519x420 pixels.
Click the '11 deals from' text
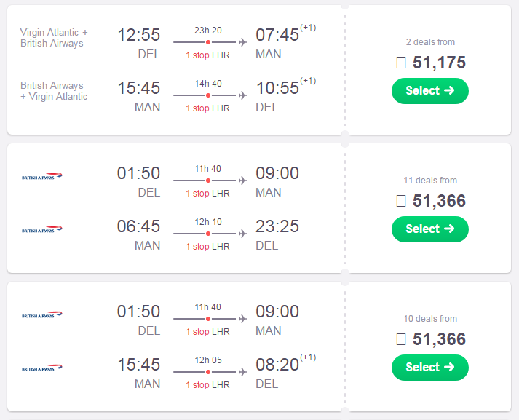(x=430, y=181)
